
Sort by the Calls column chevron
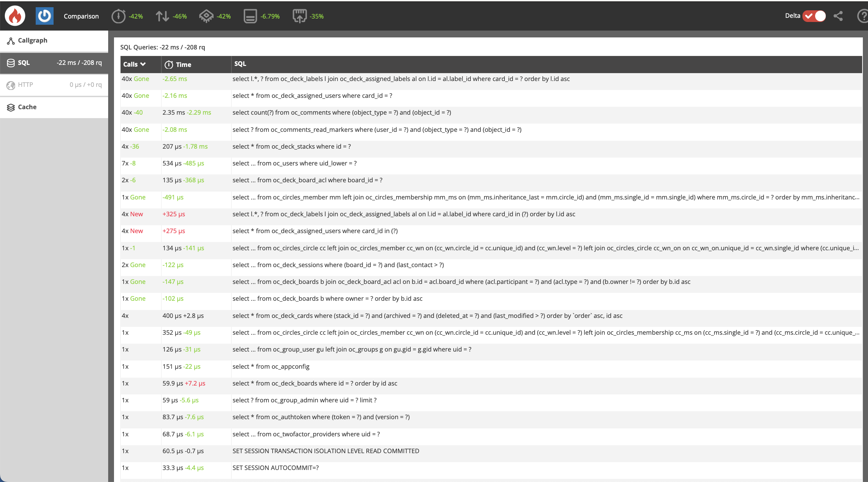[x=143, y=64]
